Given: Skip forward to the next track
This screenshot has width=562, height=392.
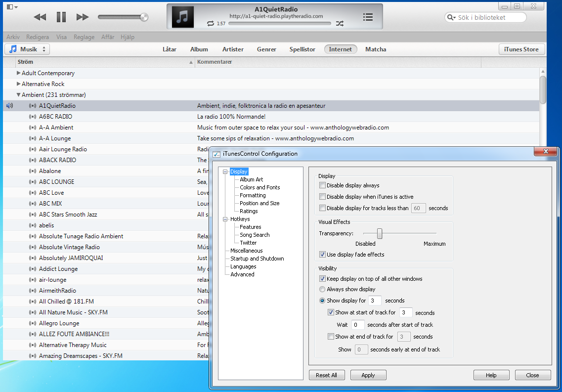Looking at the screenshot, I should point(83,17).
